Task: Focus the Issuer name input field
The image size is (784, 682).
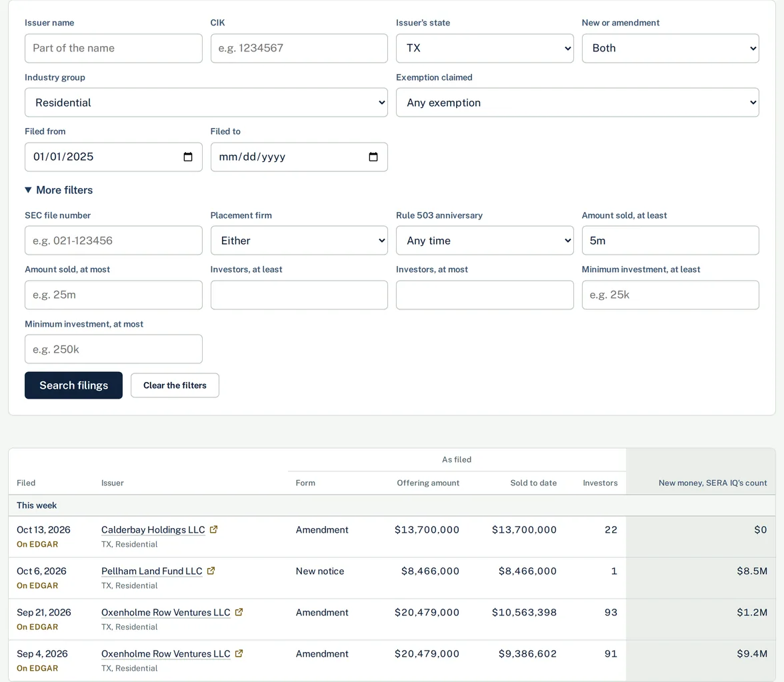Action: tap(113, 48)
